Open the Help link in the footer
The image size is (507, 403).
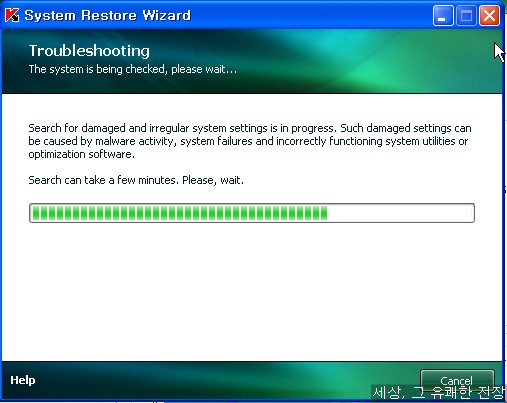[23, 380]
